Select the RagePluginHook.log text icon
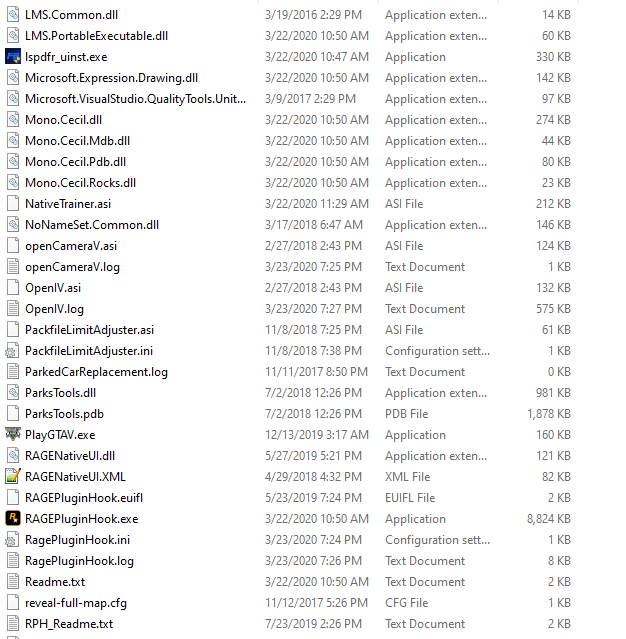The width and height of the screenshot is (626, 639). (x=13, y=560)
